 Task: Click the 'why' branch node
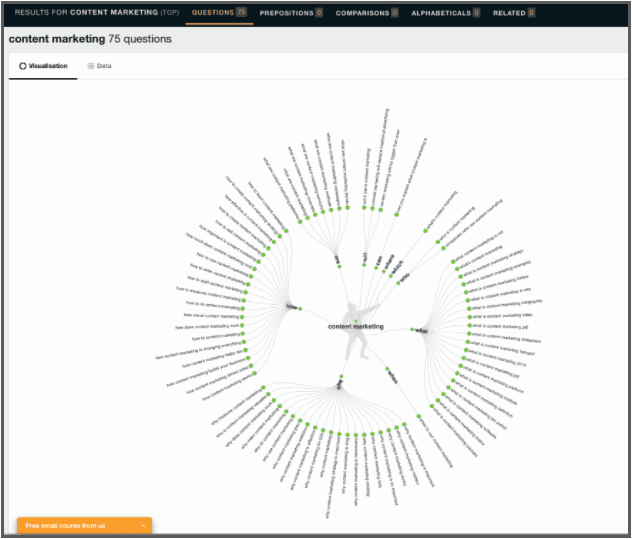pos(339,382)
